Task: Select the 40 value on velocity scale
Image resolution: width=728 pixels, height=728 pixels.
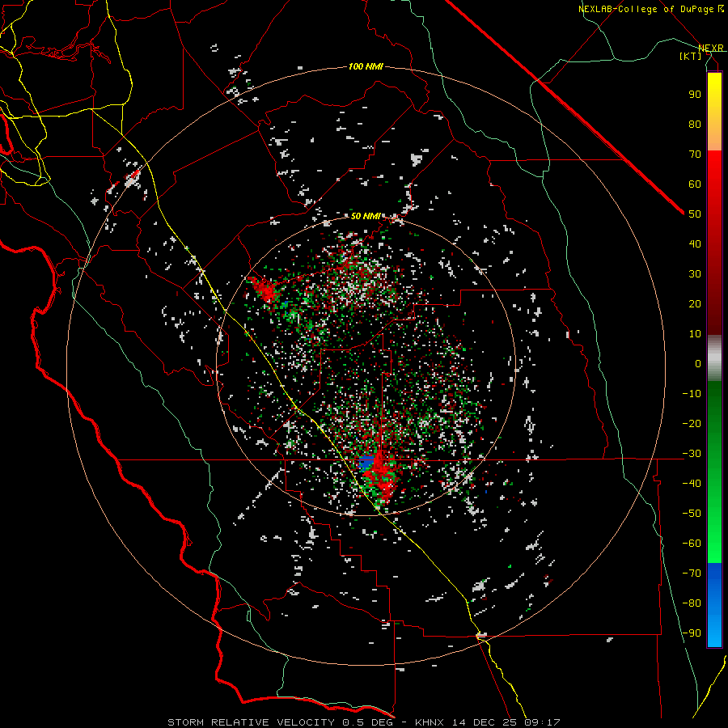Action: click(x=695, y=244)
